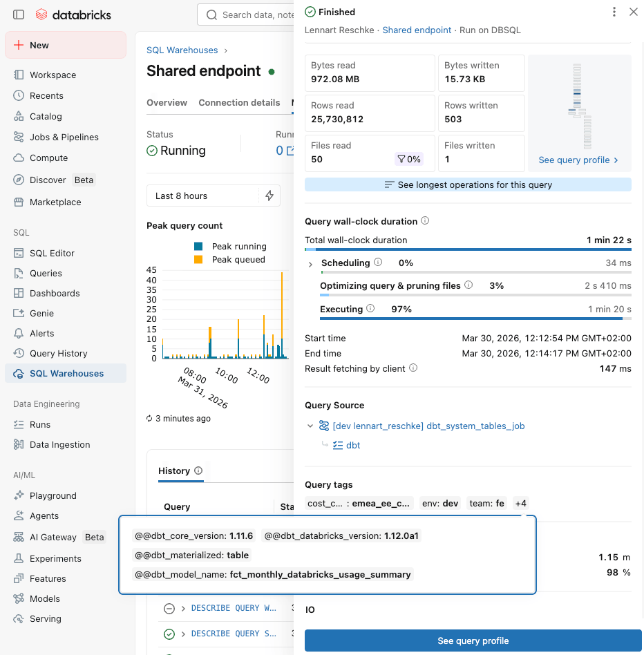Show the +4 more query tags
The image size is (644, 655).
click(521, 504)
